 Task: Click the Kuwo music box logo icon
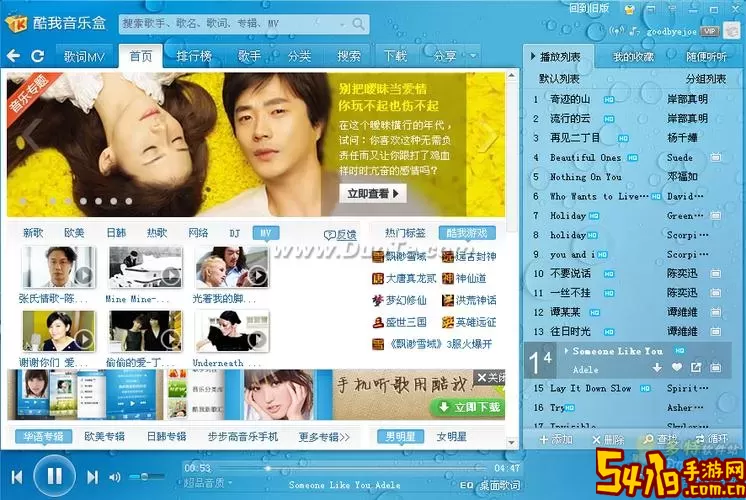pos(16,23)
